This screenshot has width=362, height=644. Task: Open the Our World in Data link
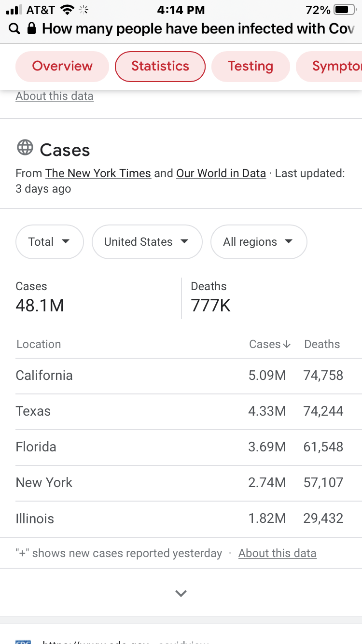221,173
